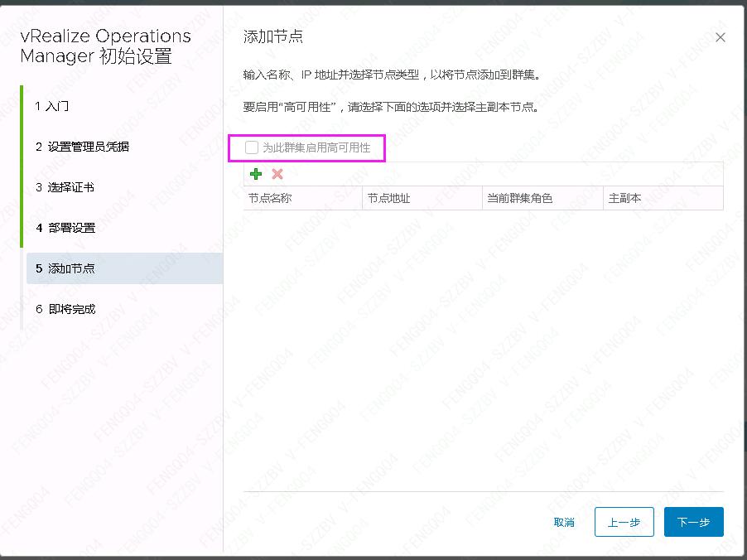The width and height of the screenshot is (747, 560).
Task: Click the 上一步 button
Action: [624, 522]
